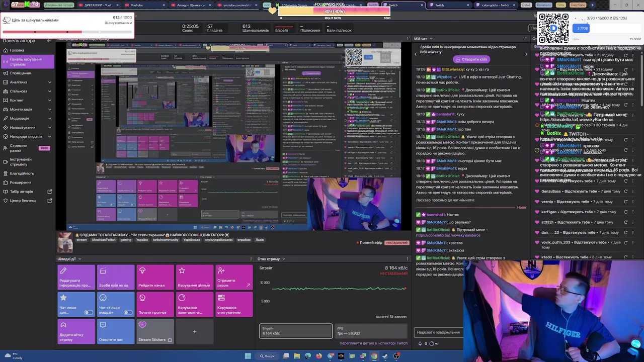This screenshot has height=362, width=644.
Task: Click the Створити кліп button in chat
Action: (x=470, y=59)
